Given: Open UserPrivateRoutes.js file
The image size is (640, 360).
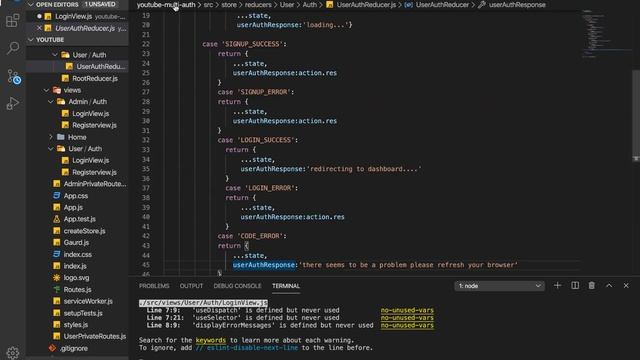Looking at the screenshot, I should (x=95, y=336).
